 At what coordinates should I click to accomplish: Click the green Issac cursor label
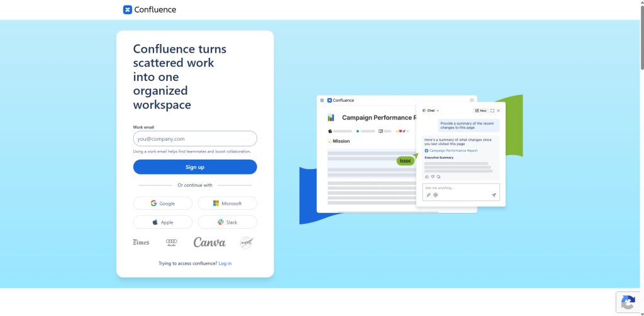point(406,161)
